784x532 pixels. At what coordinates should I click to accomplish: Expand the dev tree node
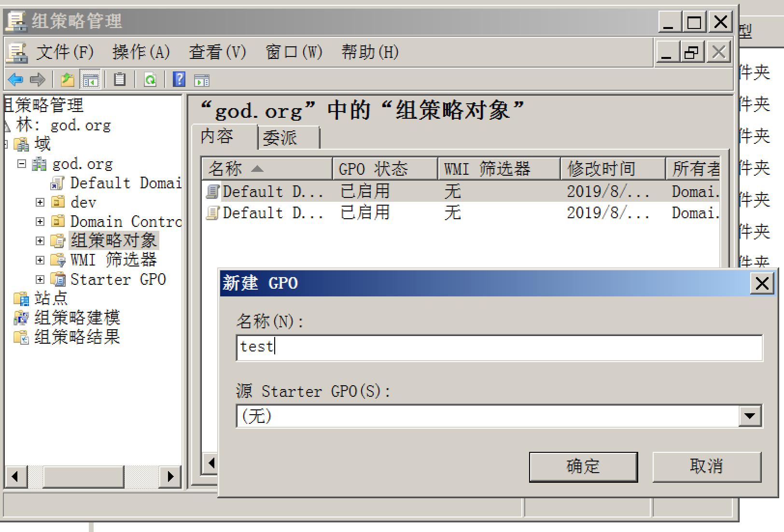[40, 202]
